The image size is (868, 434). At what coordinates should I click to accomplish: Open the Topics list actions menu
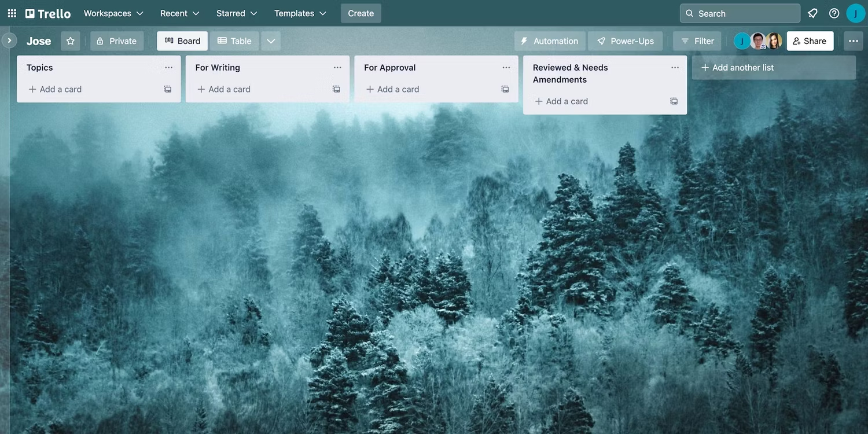pos(168,67)
